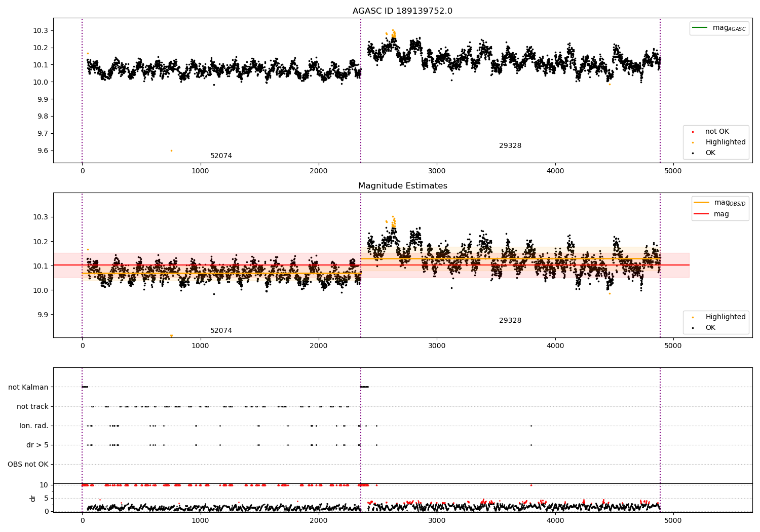Click the orange mag OBSID legend entry

(x=720, y=203)
